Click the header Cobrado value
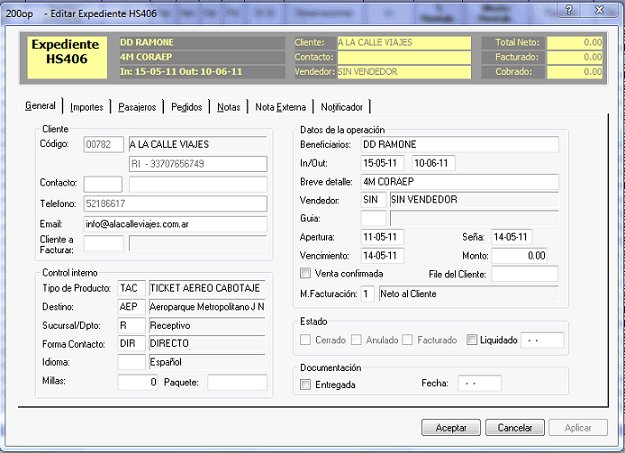Screen dimensions: 625x453 574,72
